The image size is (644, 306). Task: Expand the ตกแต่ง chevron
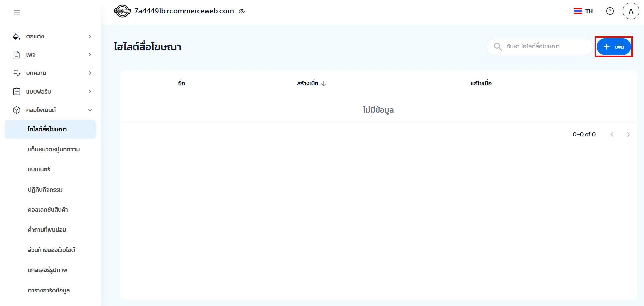coord(90,36)
